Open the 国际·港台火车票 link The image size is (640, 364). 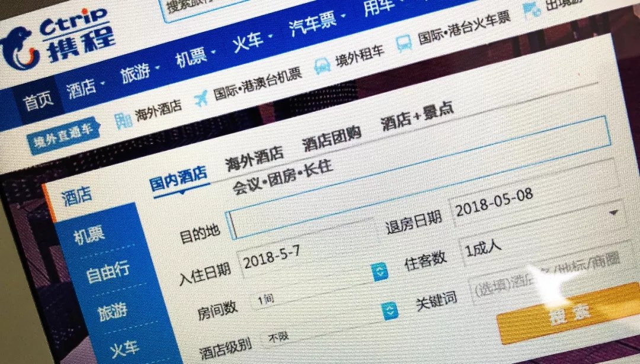(464, 28)
